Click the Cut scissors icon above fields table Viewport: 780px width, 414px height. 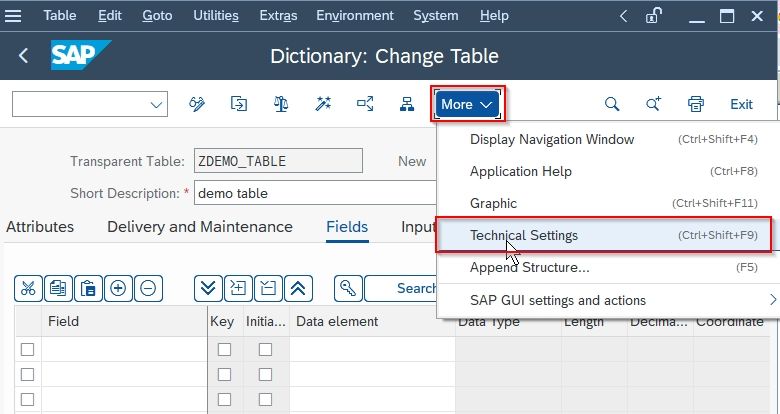point(28,288)
